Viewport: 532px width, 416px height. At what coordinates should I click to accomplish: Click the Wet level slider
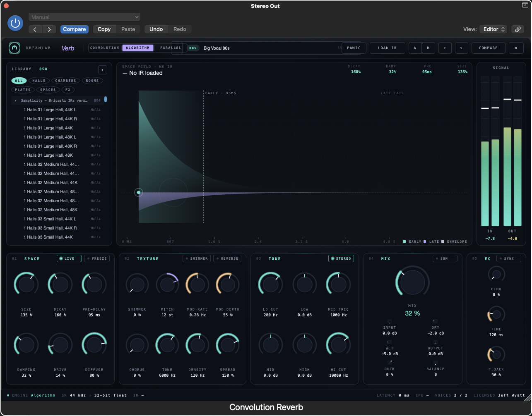click(389, 342)
